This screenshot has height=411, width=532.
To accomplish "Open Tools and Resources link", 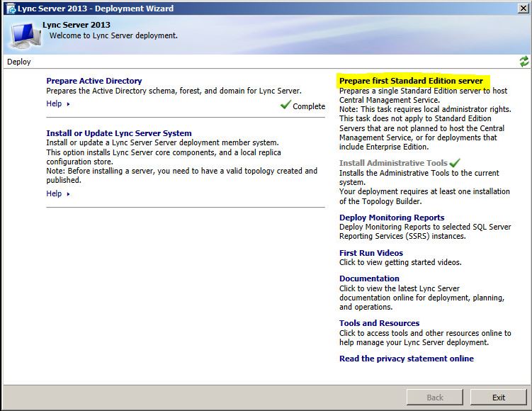I will pos(379,323).
